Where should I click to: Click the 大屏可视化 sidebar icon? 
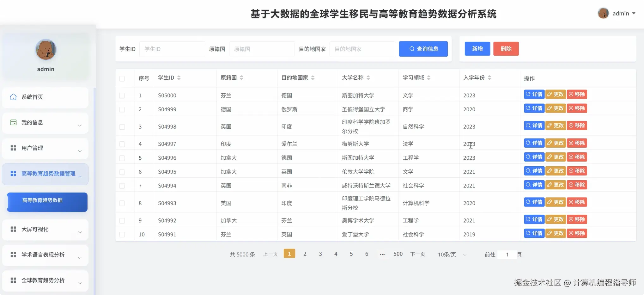tap(13, 229)
